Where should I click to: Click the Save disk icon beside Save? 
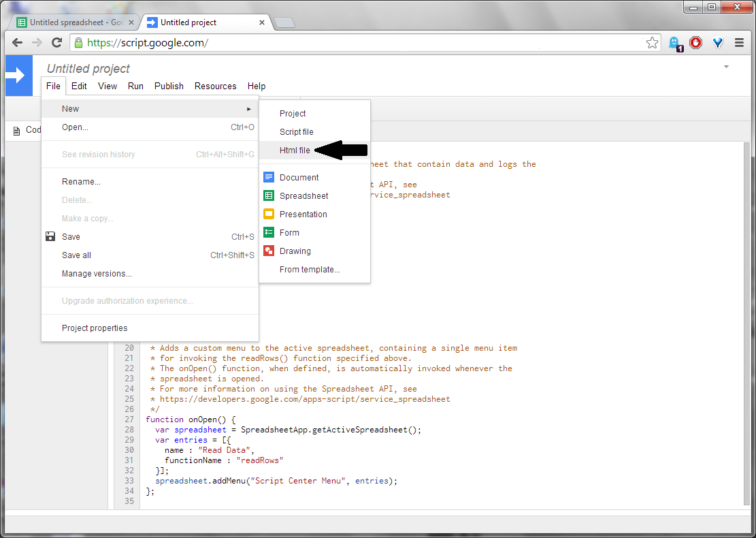point(50,236)
